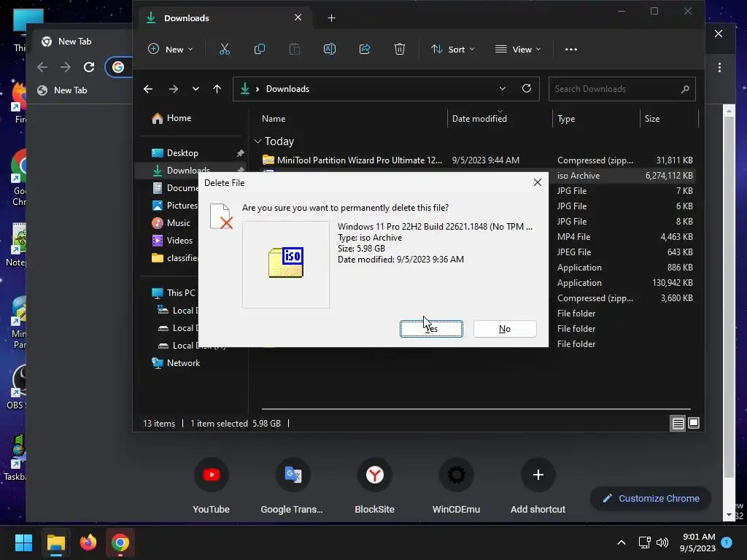Click Chrome in taskbar
Viewport: 747px width, 560px height.
120,542
